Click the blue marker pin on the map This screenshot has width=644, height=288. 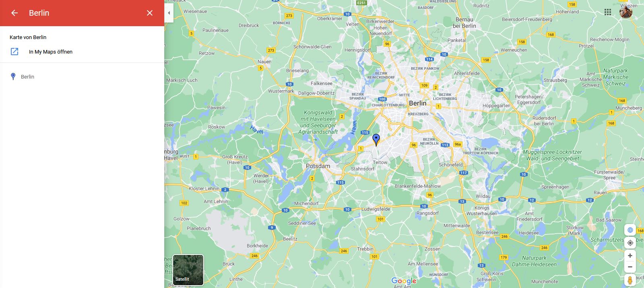click(376, 140)
